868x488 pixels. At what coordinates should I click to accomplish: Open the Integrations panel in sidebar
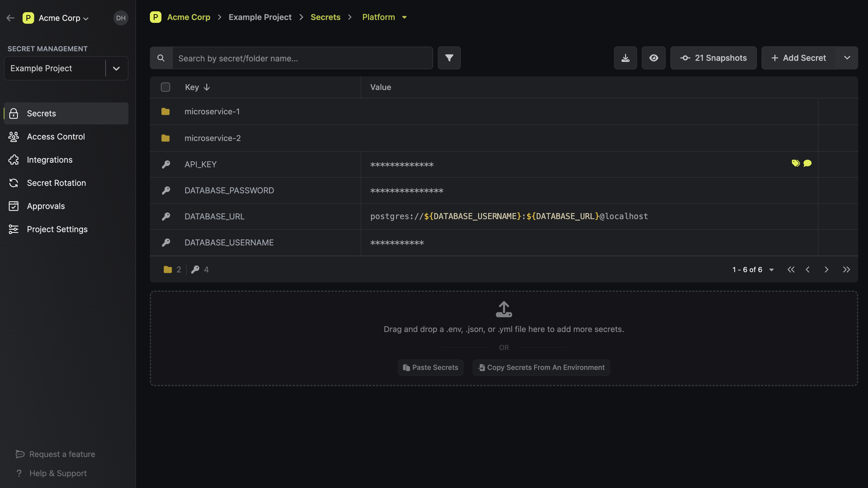point(49,159)
